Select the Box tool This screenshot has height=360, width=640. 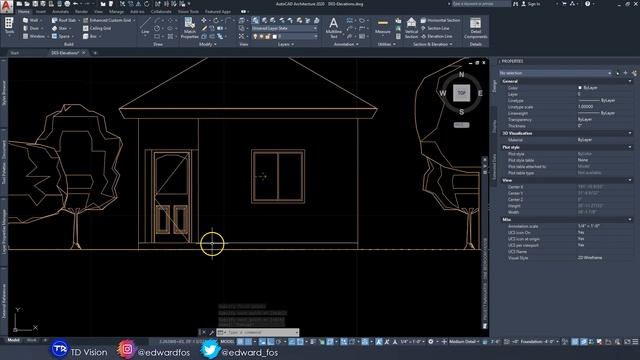coord(91,36)
